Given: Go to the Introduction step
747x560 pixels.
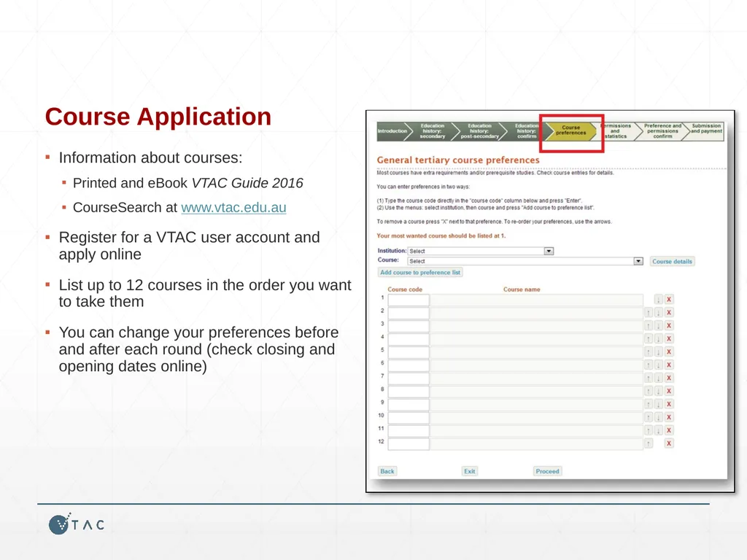Looking at the screenshot, I should point(392,131).
